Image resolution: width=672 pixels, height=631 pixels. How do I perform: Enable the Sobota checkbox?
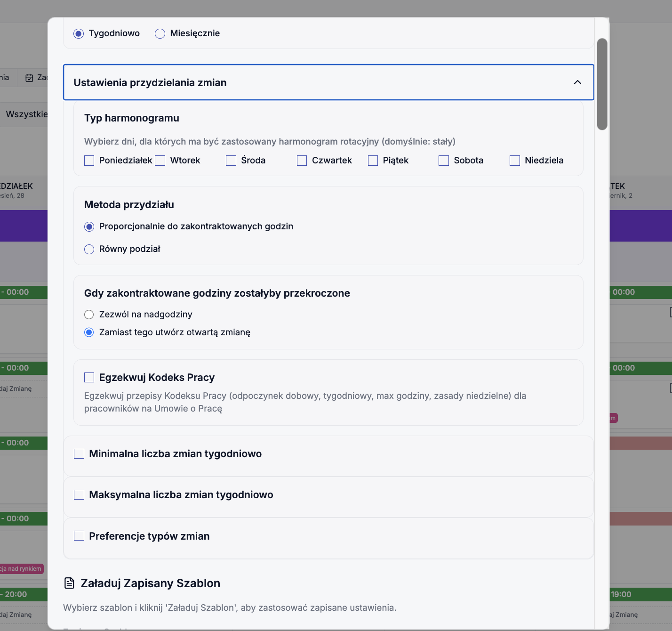coord(444,161)
